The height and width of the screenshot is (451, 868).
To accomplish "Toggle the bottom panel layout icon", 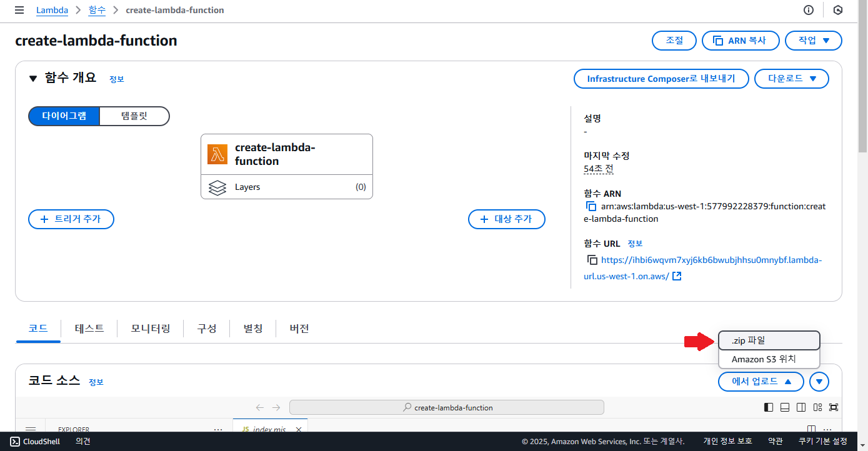I will (785, 407).
